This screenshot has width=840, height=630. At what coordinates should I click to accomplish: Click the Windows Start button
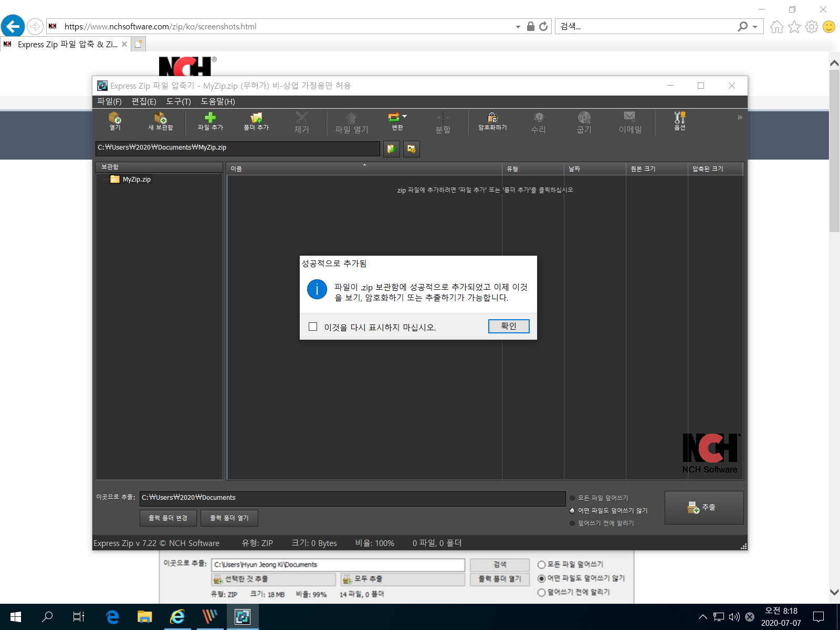coord(16,617)
